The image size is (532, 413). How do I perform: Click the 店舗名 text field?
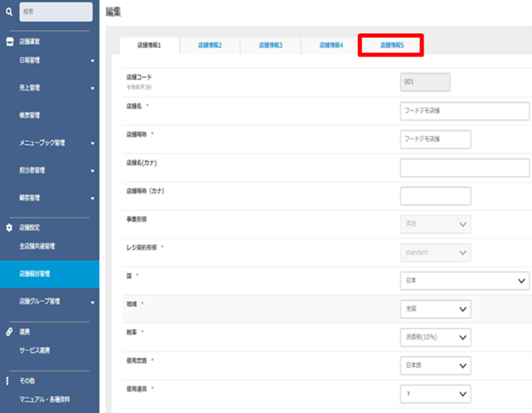pyautogui.click(x=435, y=111)
